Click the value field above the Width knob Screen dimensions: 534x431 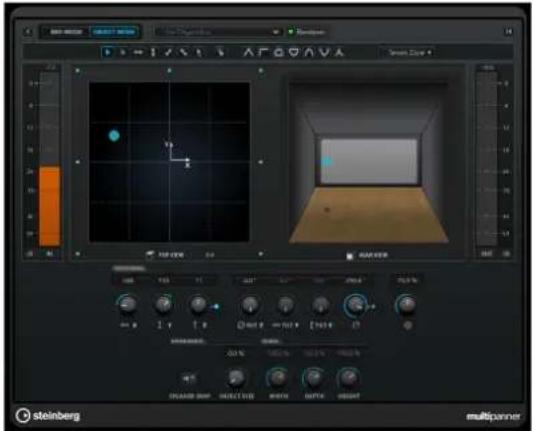[x=278, y=354]
